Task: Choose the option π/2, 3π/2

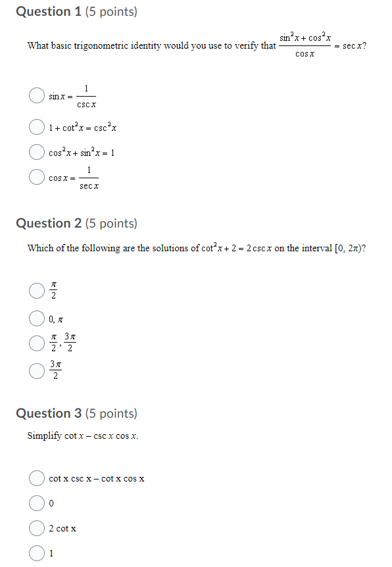Action: coord(37,343)
